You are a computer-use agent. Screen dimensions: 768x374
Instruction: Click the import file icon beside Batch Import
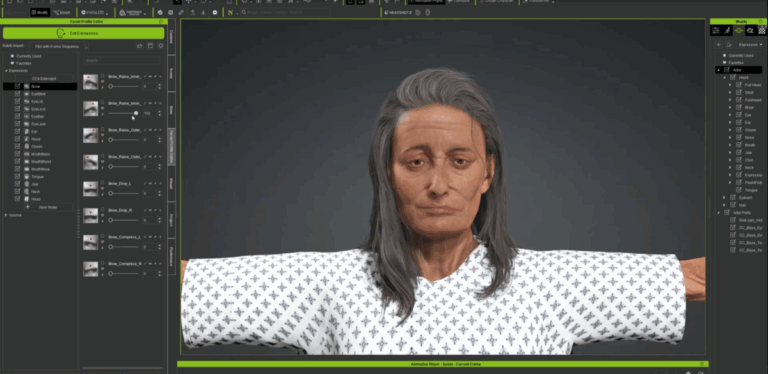point(140,46)
